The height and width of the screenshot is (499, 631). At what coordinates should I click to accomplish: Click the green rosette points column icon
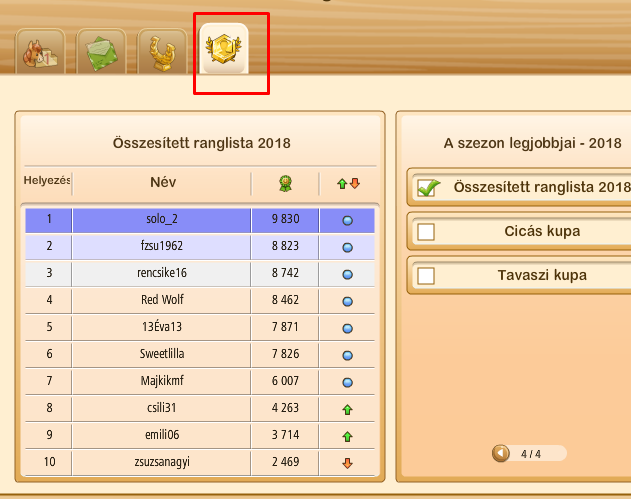click(285, 184)
